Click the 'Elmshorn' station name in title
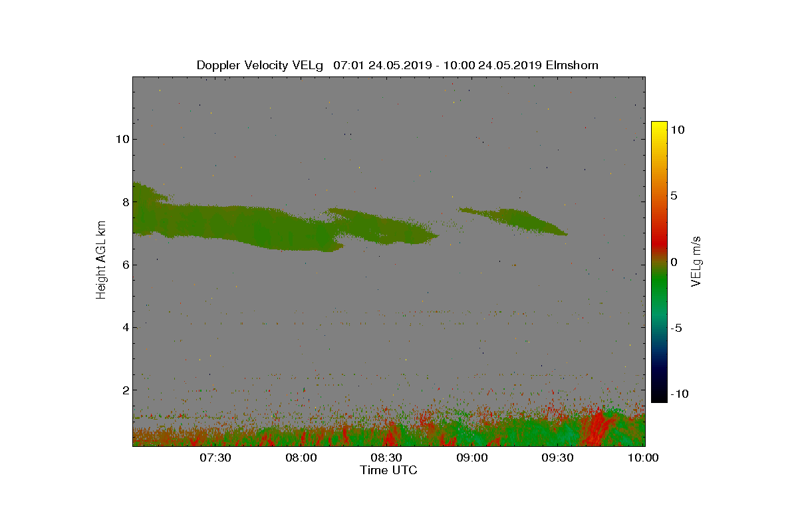This screenshot has height=532, width=798. pos(572,65)
